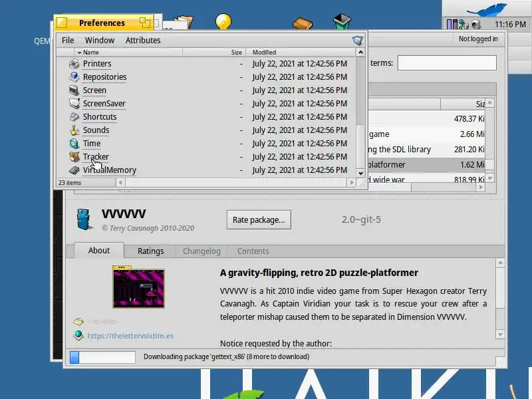Switch to the Ratings tab
The height and width of the screenshot is (399, 532).
click(x=150, y=251)
